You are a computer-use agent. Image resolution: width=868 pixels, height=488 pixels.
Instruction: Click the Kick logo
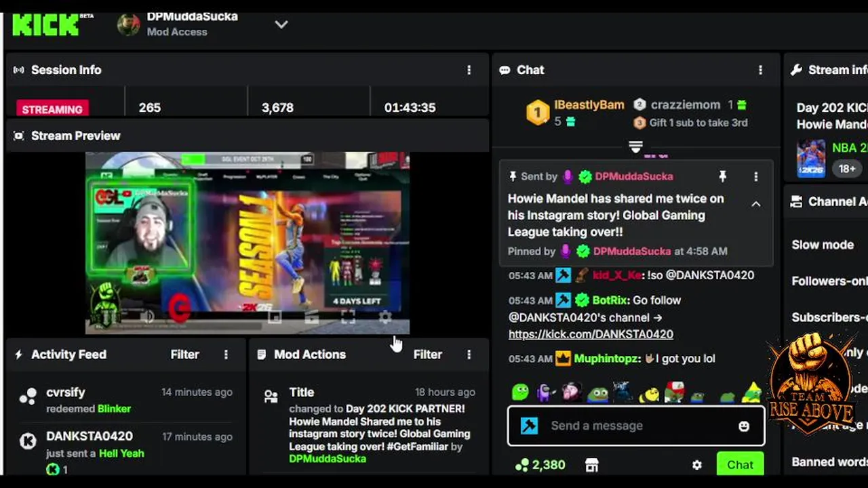[45, 25]
